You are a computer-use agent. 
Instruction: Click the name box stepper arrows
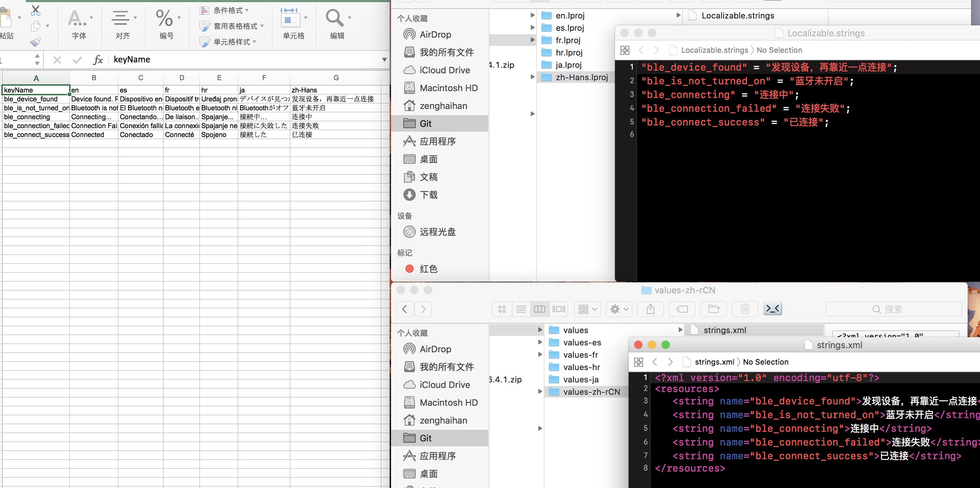[x=37, y=60]
